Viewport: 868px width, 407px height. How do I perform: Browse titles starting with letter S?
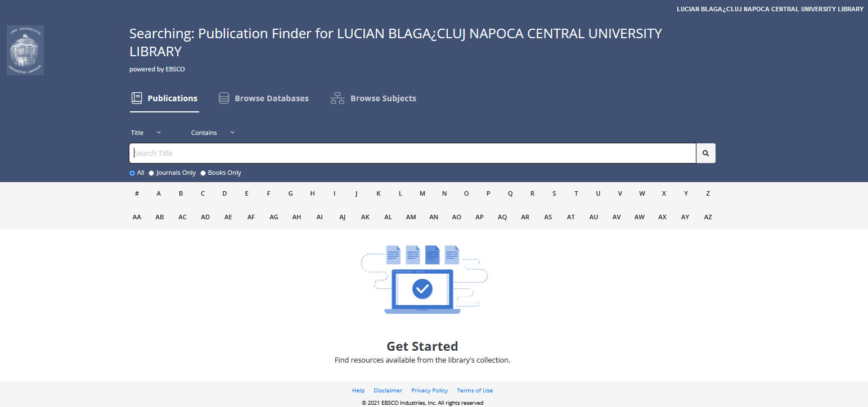[x=554, y=193]
